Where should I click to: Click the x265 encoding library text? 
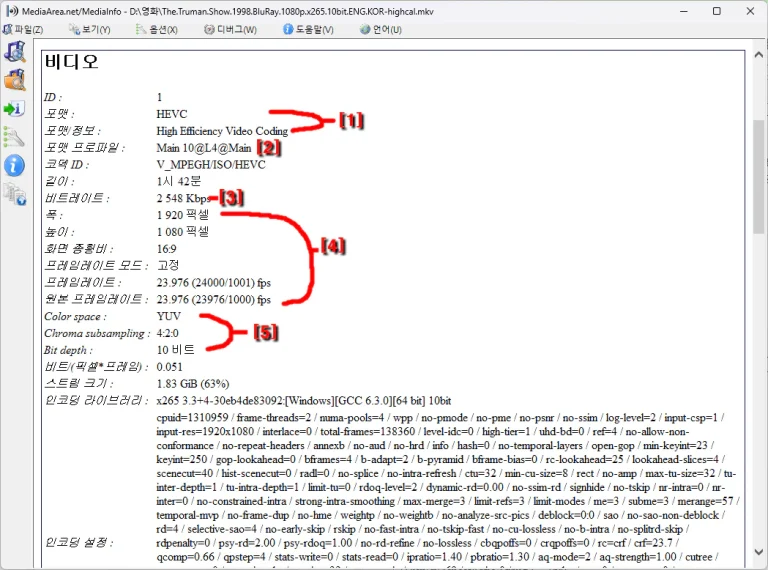(304, 401)
